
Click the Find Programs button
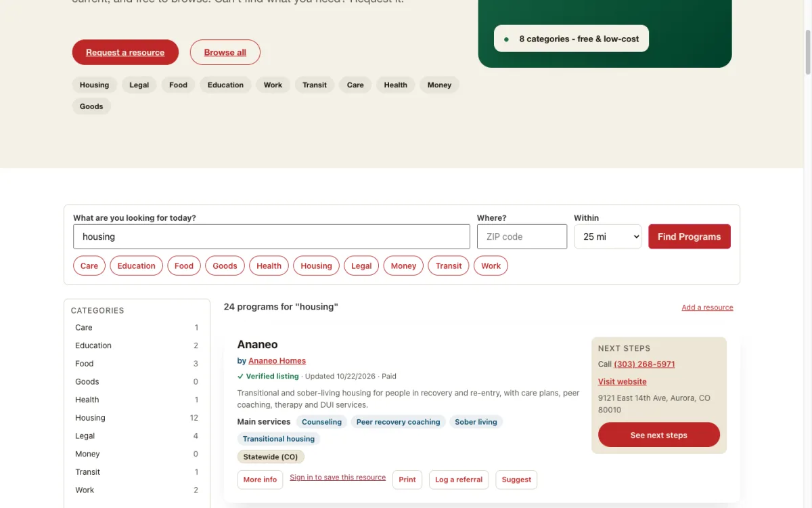[690, 236]
